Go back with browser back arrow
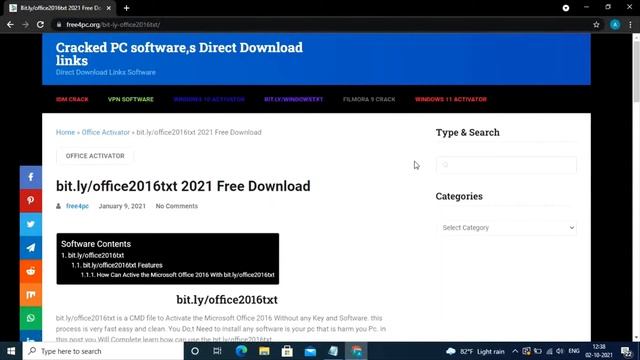Screen dimensions: 640x360 (10, 24)
